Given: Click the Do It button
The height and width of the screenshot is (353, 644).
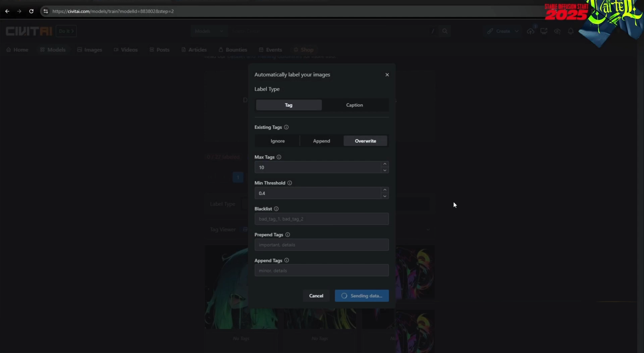Looking at the screenshot, I should click(x=66, y=31).
